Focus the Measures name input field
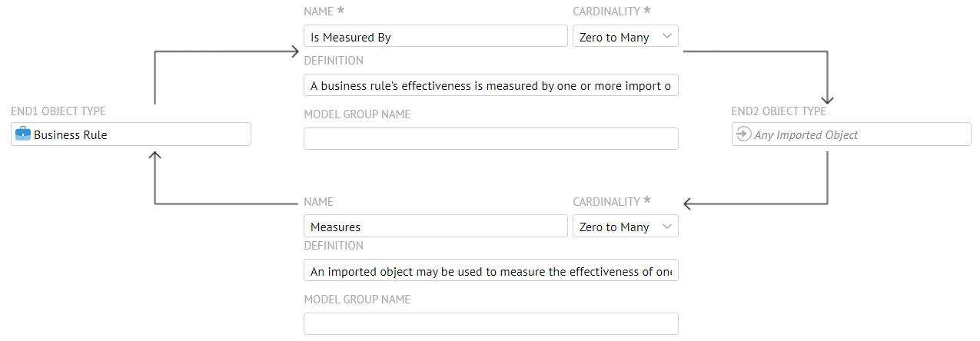Screen dimensions: 980x341 pyautogui.click(x=435, y=227)
